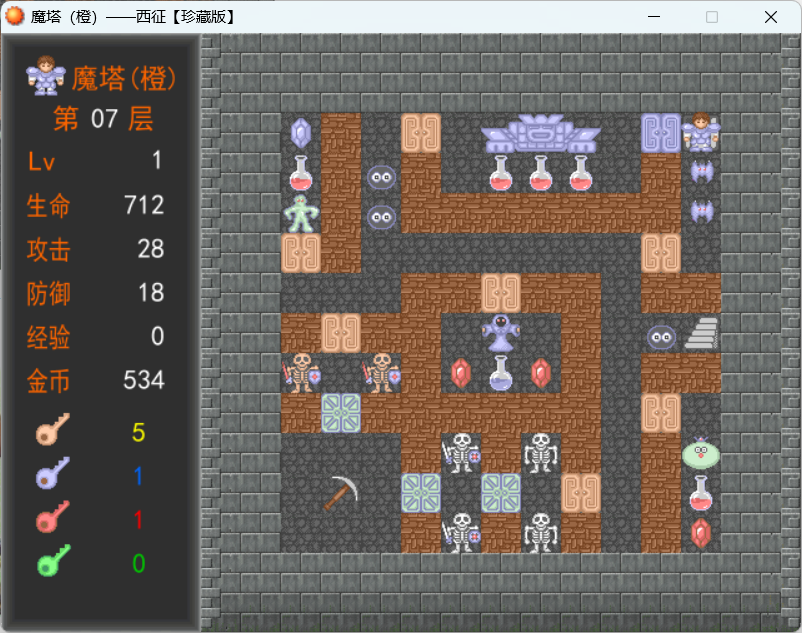Click the staircase to the next floor

point(701,333)
